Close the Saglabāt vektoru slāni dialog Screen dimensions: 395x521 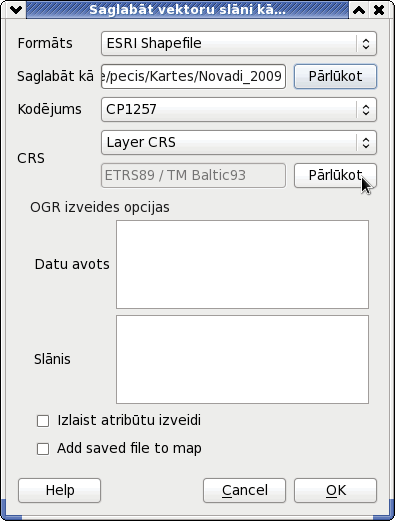click(x=379, y=10)
